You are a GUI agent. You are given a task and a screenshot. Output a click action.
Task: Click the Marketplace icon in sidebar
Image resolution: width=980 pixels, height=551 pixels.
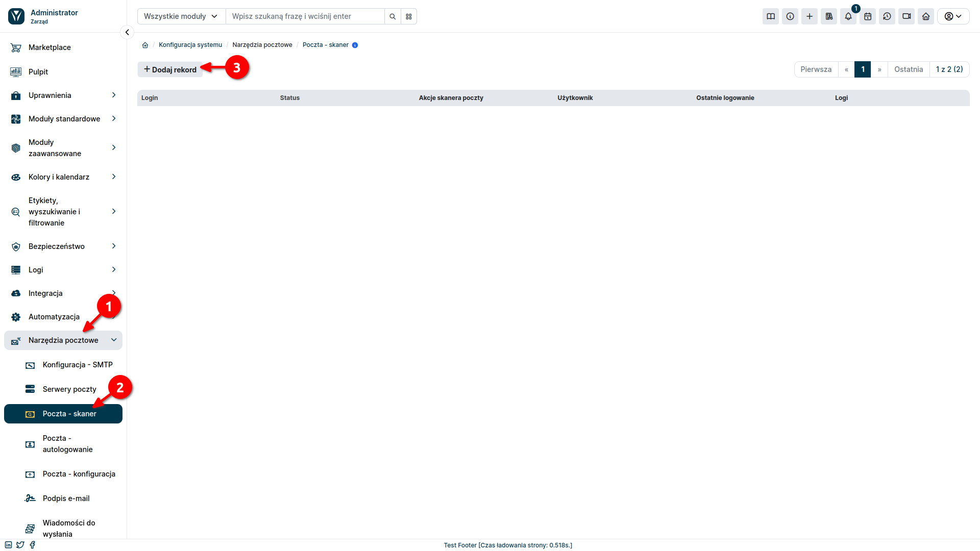(x=16, y=47)
